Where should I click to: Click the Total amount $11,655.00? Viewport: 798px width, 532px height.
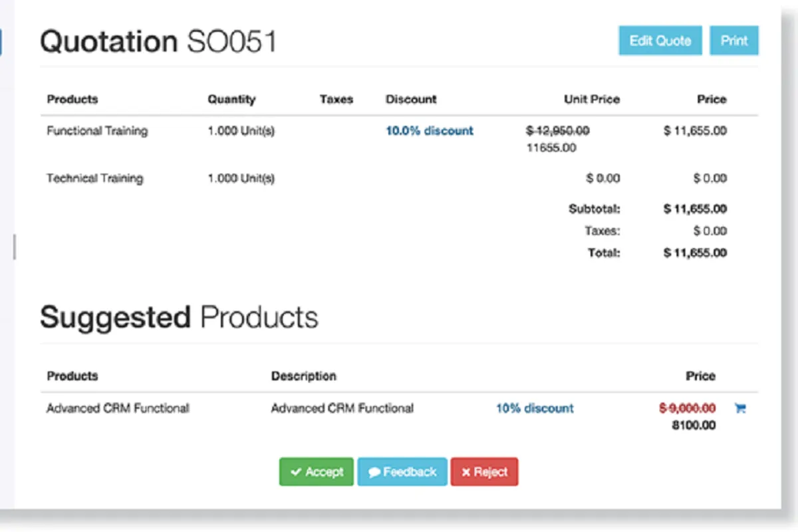[695, 253]
